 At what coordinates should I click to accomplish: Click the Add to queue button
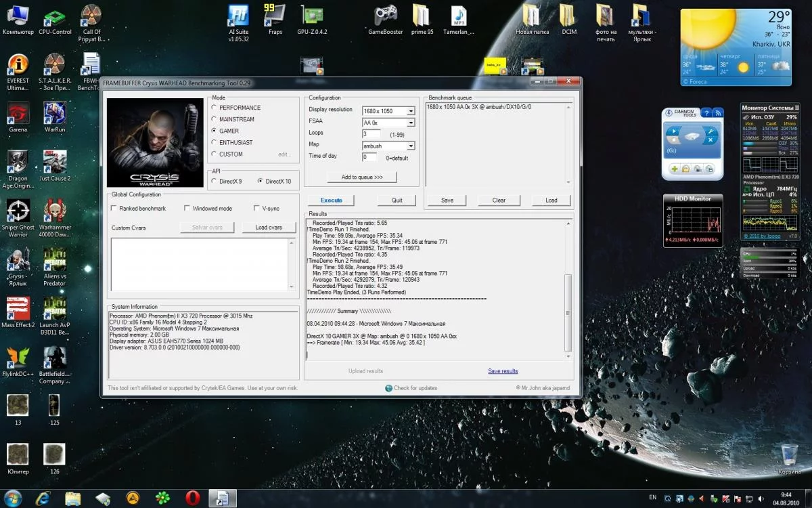[362, 177]
